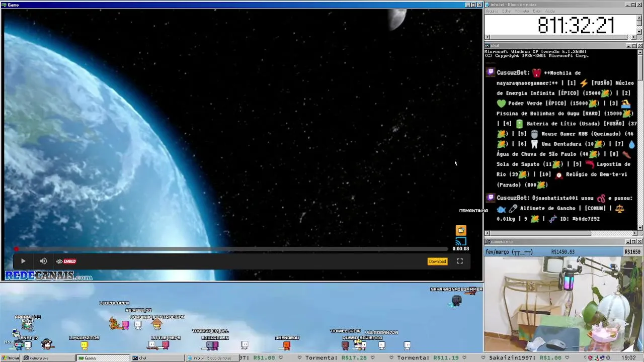The image size is (644, 362).
Task: Click the R$1650 goal value
Action: (632, 252)
